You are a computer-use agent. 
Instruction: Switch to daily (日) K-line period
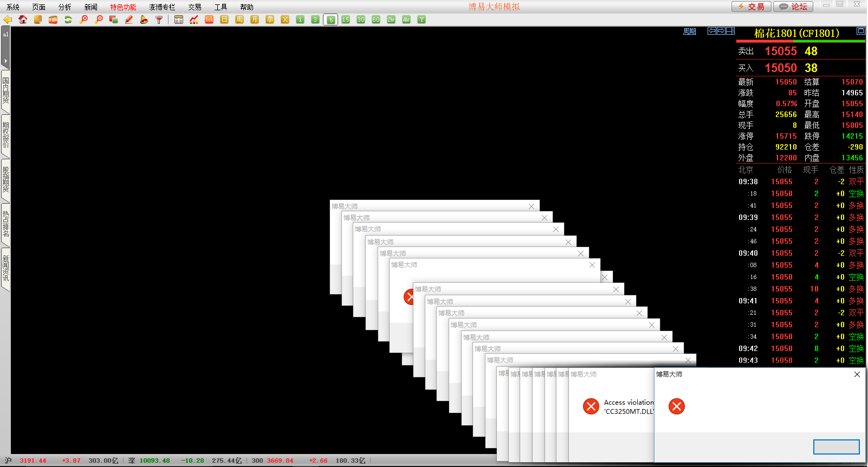click(x=224, y=20)
